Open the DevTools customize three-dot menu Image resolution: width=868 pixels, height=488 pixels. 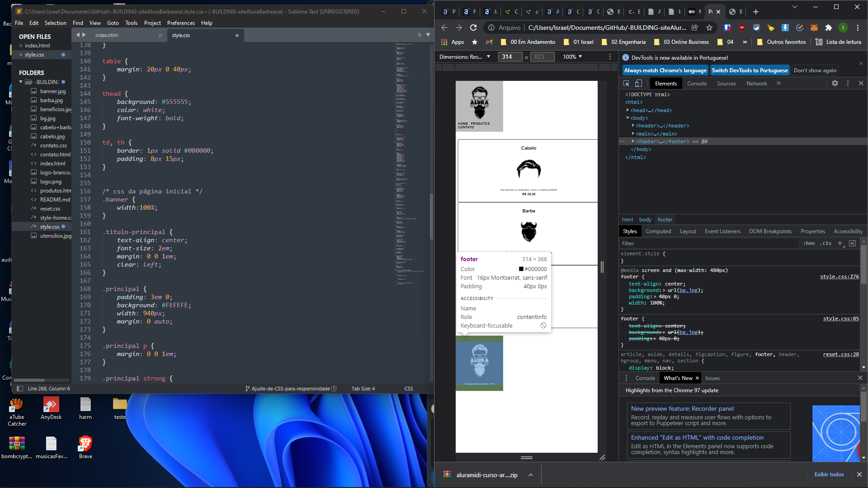point(848,84)
